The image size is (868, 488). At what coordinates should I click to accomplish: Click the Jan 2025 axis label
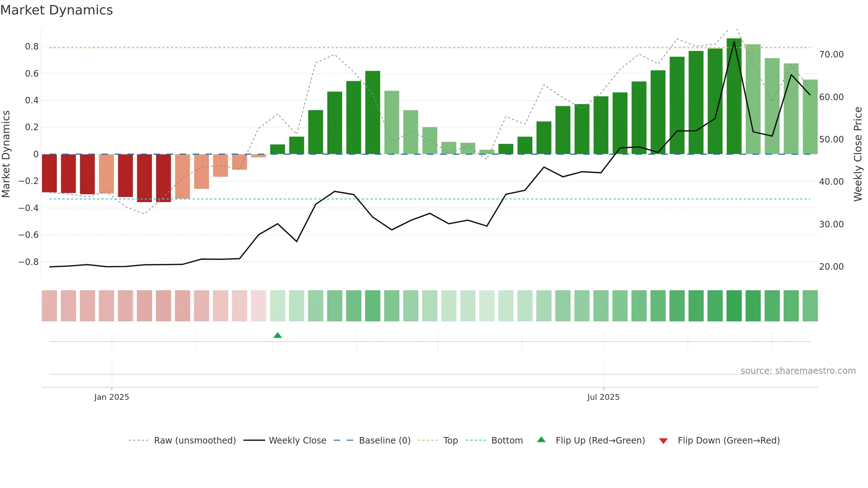[x=112, y=397]
